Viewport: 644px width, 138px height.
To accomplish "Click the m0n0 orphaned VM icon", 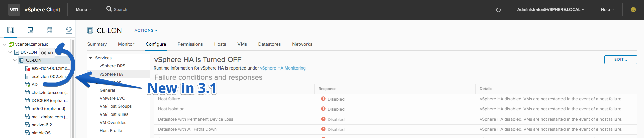I will [28, 109].
